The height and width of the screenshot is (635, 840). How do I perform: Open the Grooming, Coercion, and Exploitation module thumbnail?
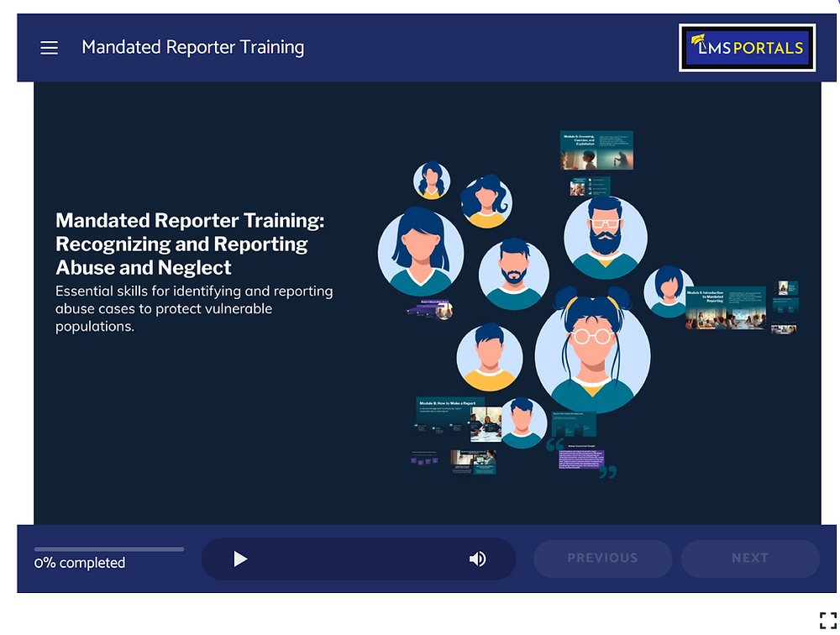pyautogui.click(x=596, y=150)
